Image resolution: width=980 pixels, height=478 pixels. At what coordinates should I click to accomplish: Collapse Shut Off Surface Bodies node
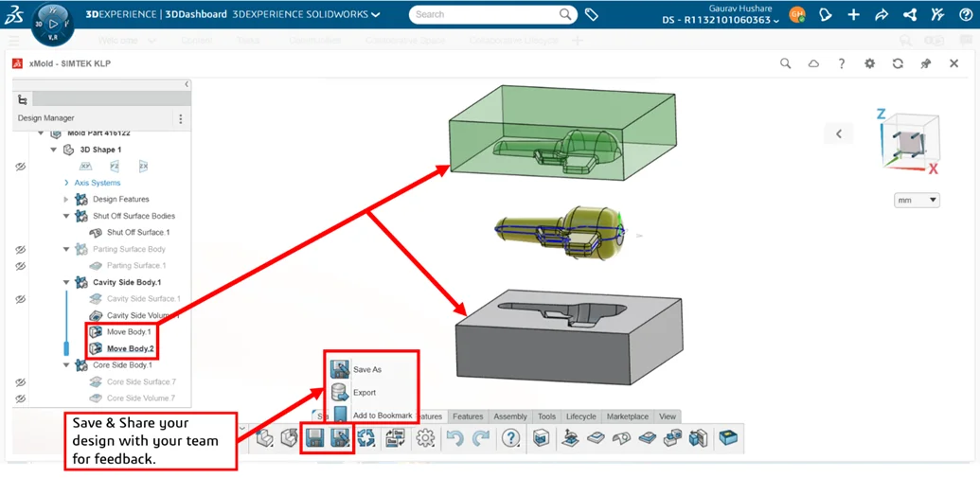[66, 216]
